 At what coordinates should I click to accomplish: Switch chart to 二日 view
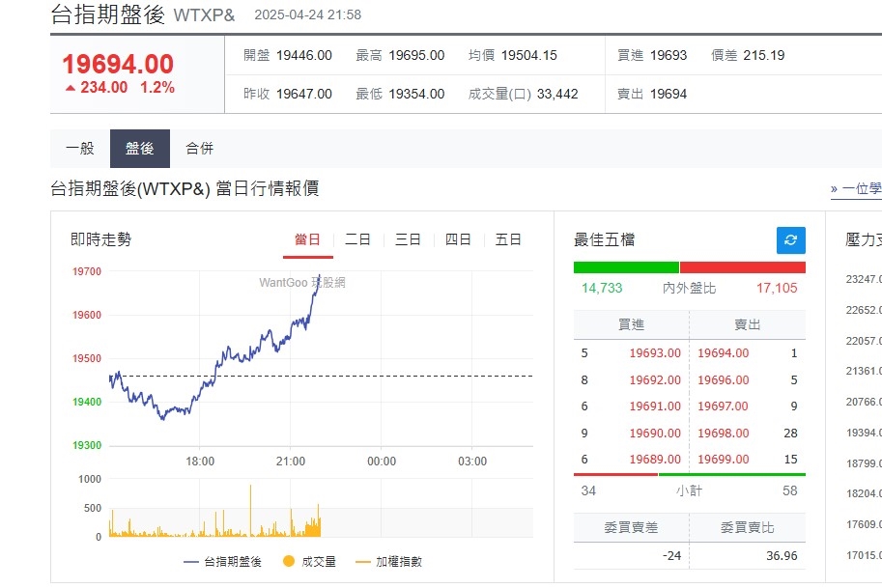pos(357,238)
